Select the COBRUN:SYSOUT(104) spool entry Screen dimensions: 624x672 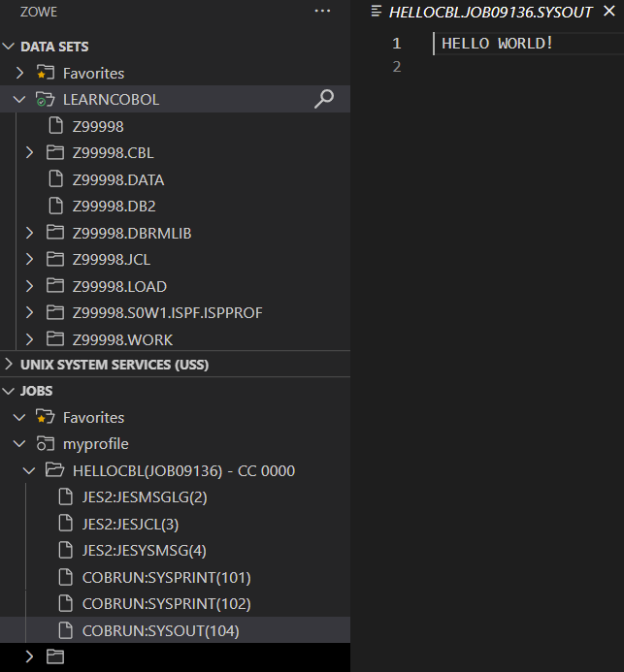pos(160,630)
